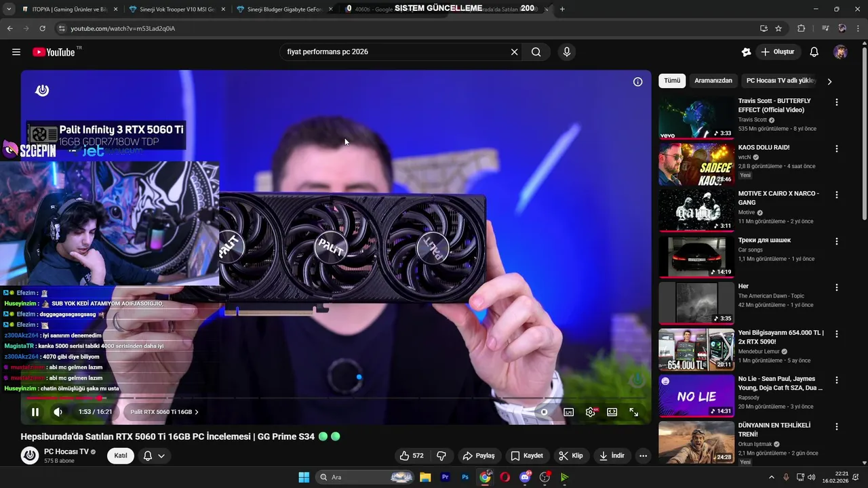Go to the YouTube home logo

coord(54,52)
